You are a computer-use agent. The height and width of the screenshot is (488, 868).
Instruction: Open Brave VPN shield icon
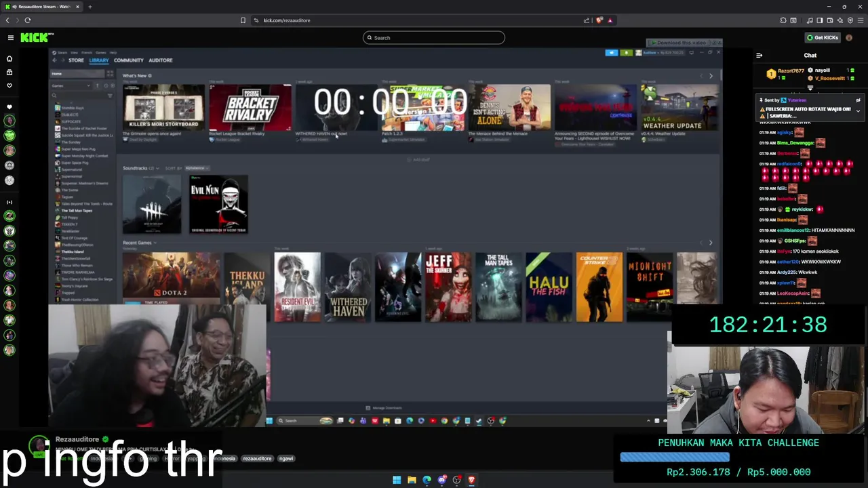(x=850, y=20)
